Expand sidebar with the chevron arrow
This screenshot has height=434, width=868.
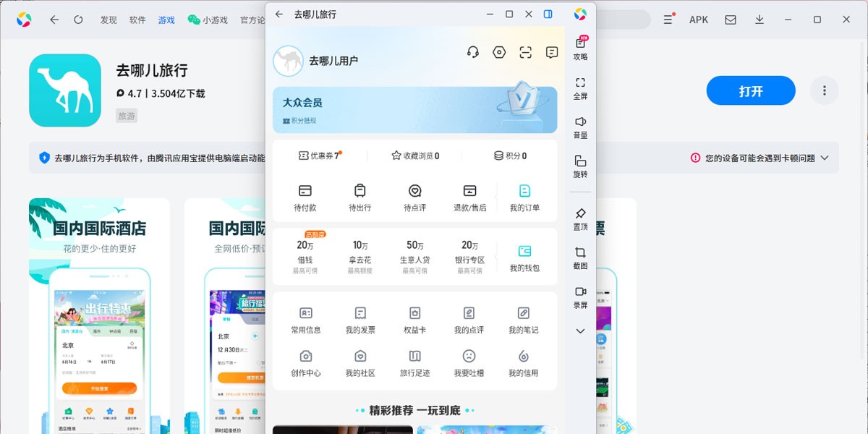(579, 331)
